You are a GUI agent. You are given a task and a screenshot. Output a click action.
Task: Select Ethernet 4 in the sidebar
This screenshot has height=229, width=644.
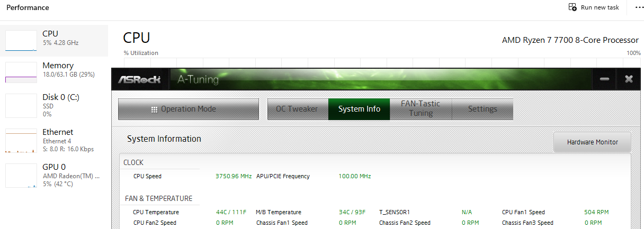click(x=54, y=140)
